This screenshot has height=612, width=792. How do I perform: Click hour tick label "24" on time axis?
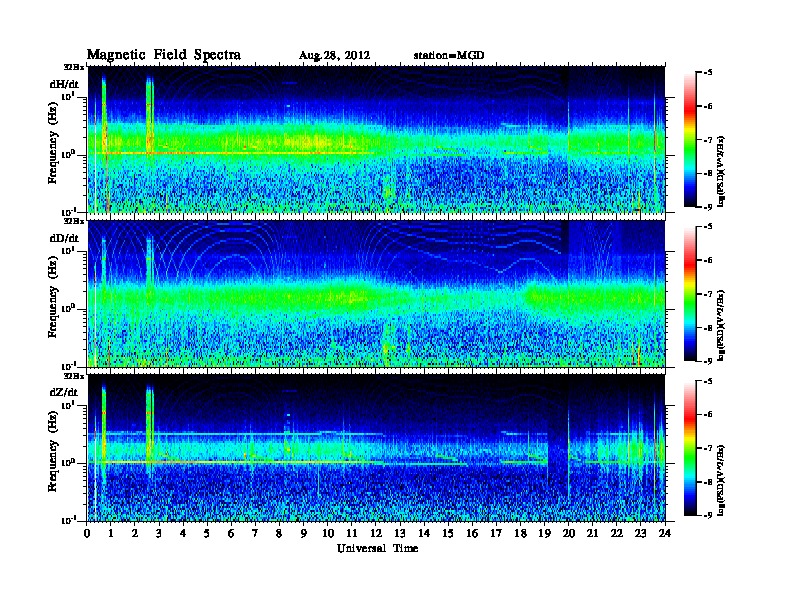(665, 533)
